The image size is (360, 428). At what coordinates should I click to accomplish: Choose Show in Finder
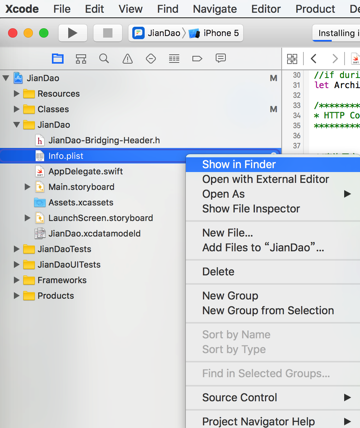273,164
